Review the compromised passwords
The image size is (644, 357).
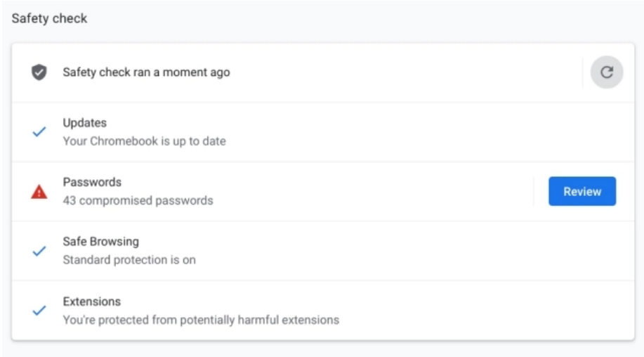click(582, 191)
